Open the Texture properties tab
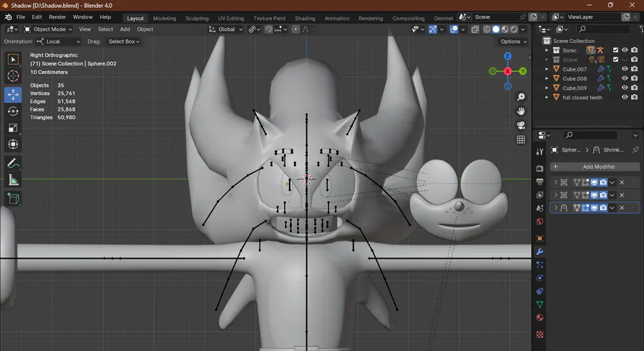644x351 pixels. click(540, 334)
